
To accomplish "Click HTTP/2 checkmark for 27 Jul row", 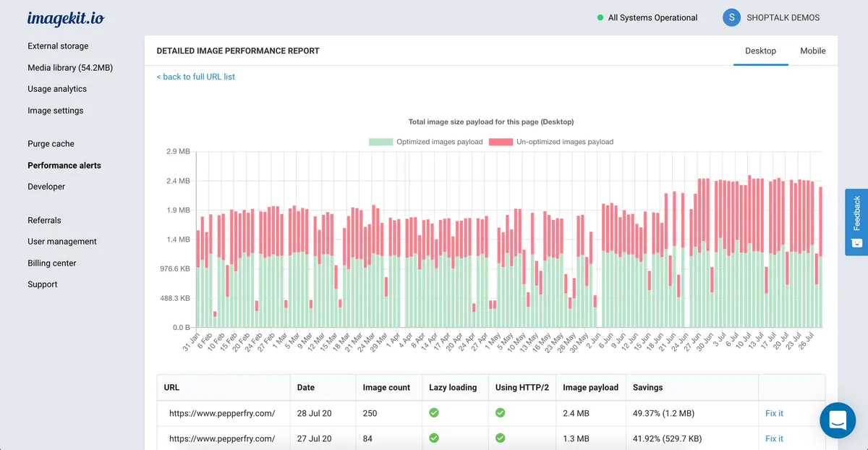I will 500,438.
